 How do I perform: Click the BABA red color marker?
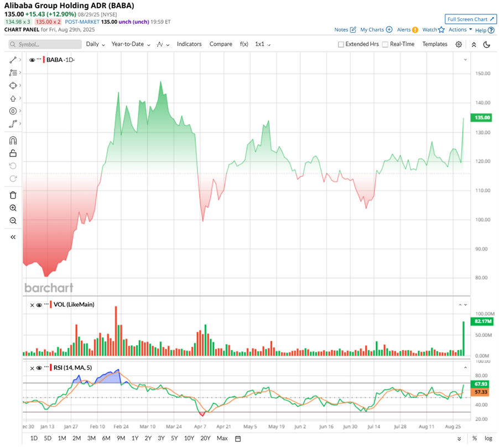44,60
